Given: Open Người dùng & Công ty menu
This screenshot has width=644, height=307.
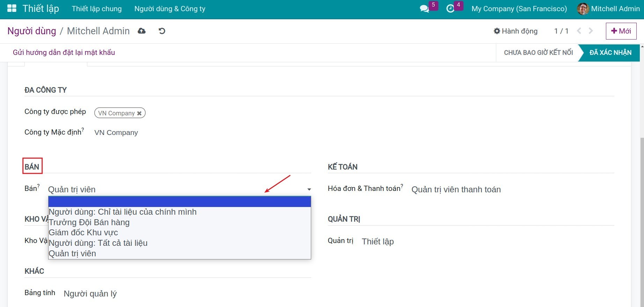Looking at the screenshot, I should (170, 9).
